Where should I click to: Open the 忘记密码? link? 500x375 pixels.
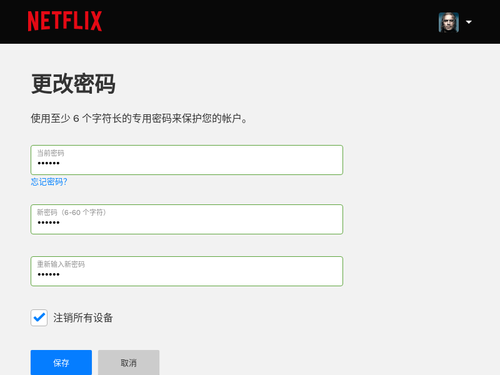pos(49,182)
